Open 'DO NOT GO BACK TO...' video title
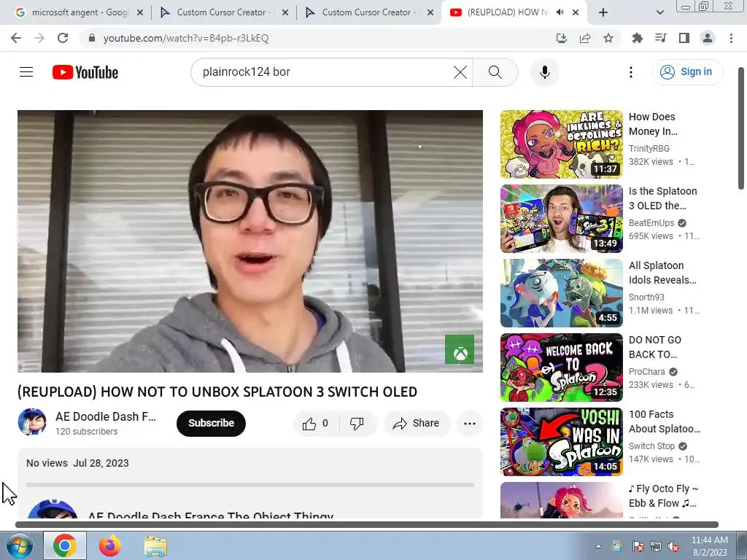Image resolution: width=747 pixels, height=560 pixels. click(x=655, y=347)
